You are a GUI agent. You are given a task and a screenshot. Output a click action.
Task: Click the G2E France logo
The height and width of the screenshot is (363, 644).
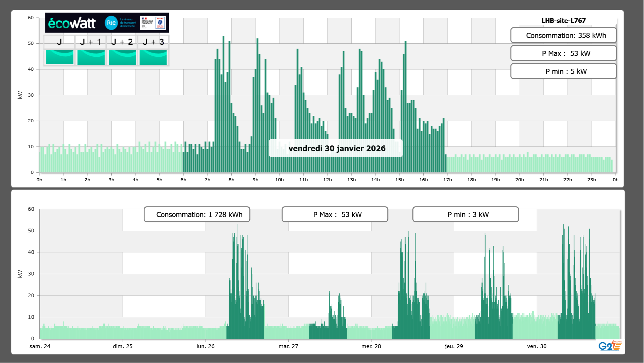pyautogui.click(x=610, y=346)
